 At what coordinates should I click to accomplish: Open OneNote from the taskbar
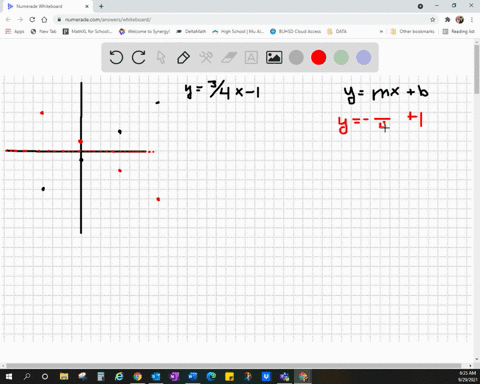[x=174, y=377]
